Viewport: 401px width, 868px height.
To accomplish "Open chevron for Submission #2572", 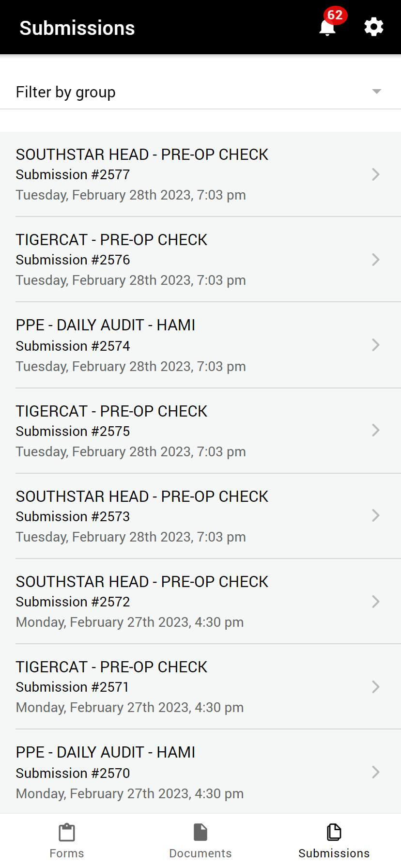I will click(376, 602).
